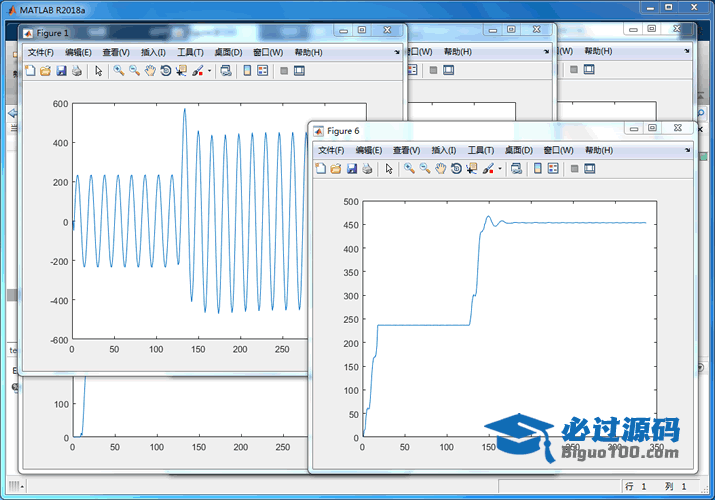
Task: Toggle Zoom In tool in Figure 6
Action: [x=409, y=169]
